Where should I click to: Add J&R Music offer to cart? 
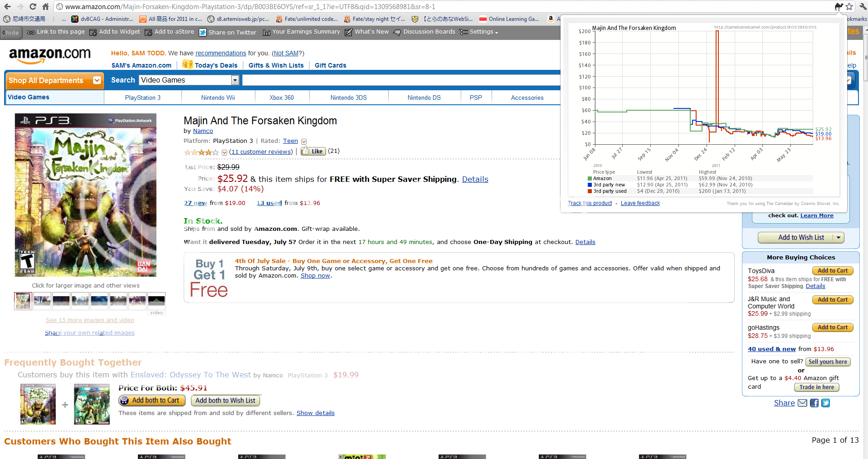click(x=833, y=300)
